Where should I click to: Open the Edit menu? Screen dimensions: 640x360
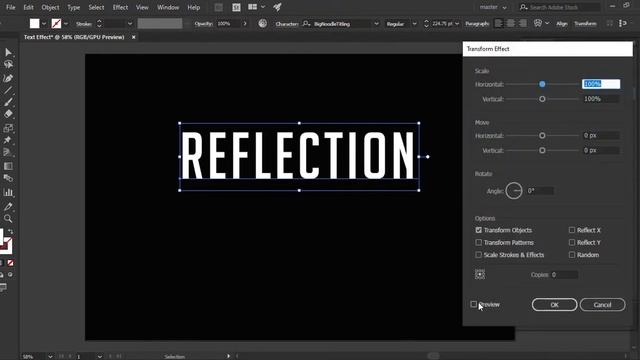pos(29,7)
